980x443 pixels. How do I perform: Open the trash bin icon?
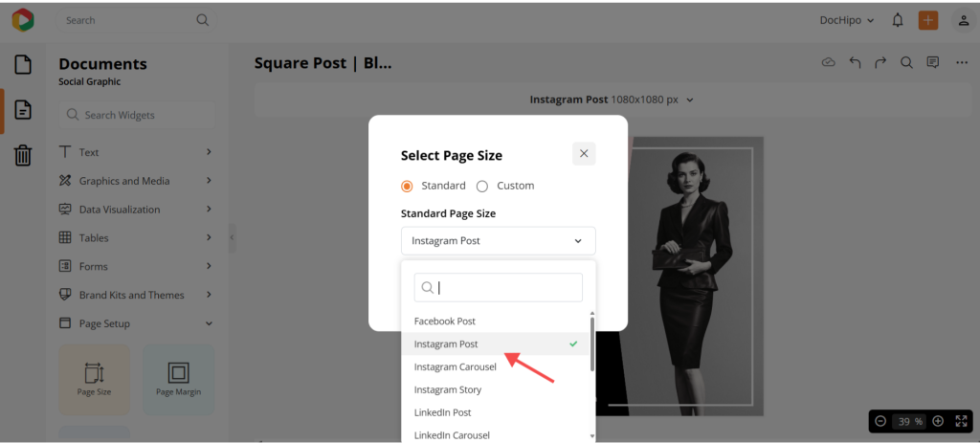[23, 155]
